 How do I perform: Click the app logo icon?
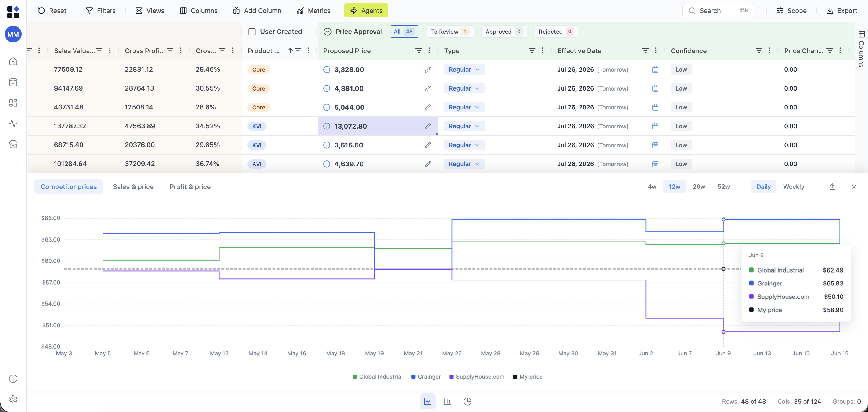tap(13, 12)
